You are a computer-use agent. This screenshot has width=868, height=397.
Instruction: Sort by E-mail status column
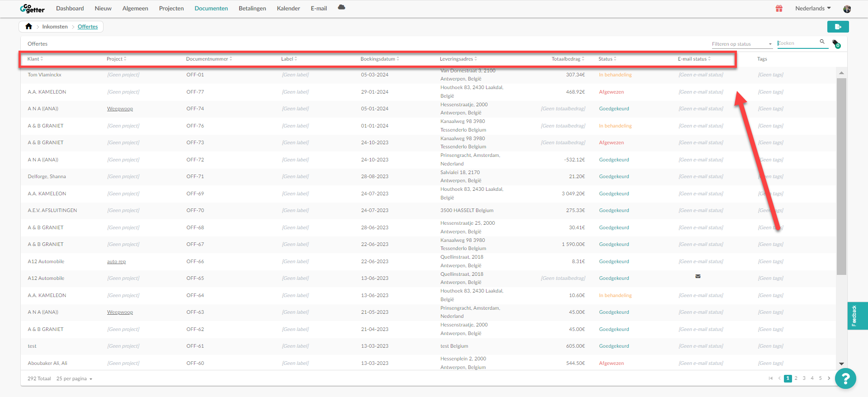pos(694,59)
